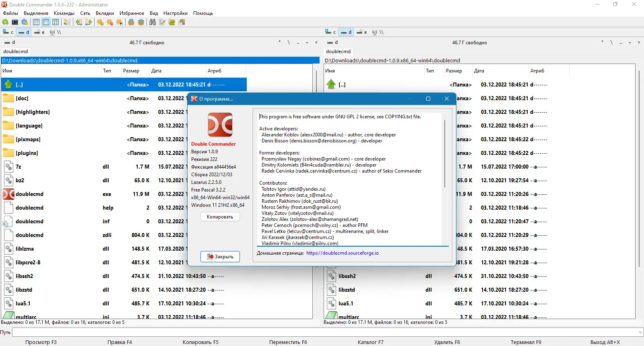Select the doublecmd tab in the right panel
This screenshot has height=346, width=644.
pyautogui.click(x=339, y=51)
